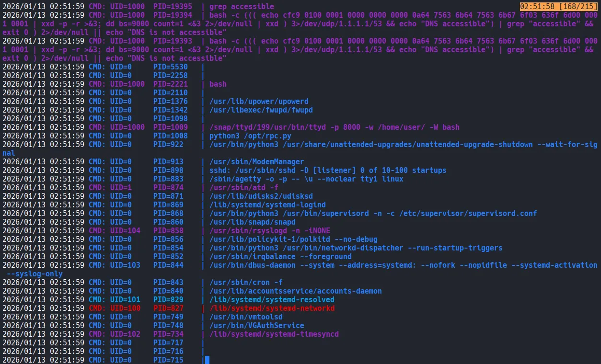This screenshot has width=601, height=364.
Task: Click UID=104 on the rsyslogd line
Action: pyautogui.click(x=125, y=230)
